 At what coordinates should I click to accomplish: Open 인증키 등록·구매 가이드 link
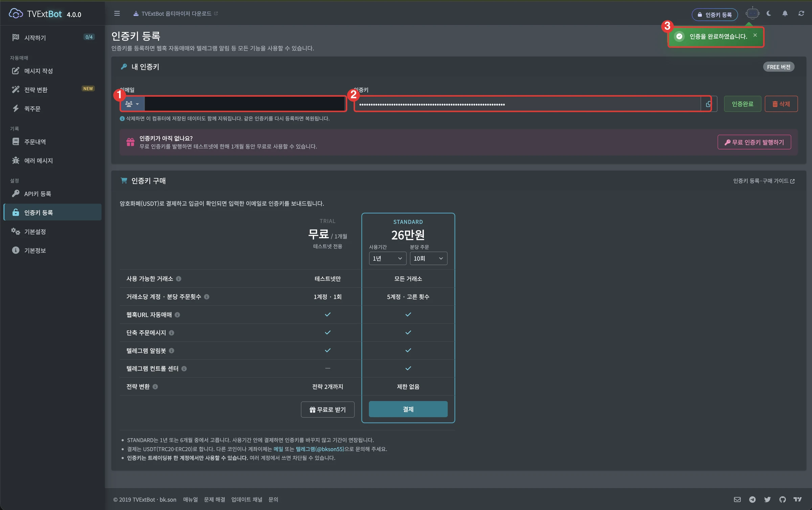pos(764,181)
